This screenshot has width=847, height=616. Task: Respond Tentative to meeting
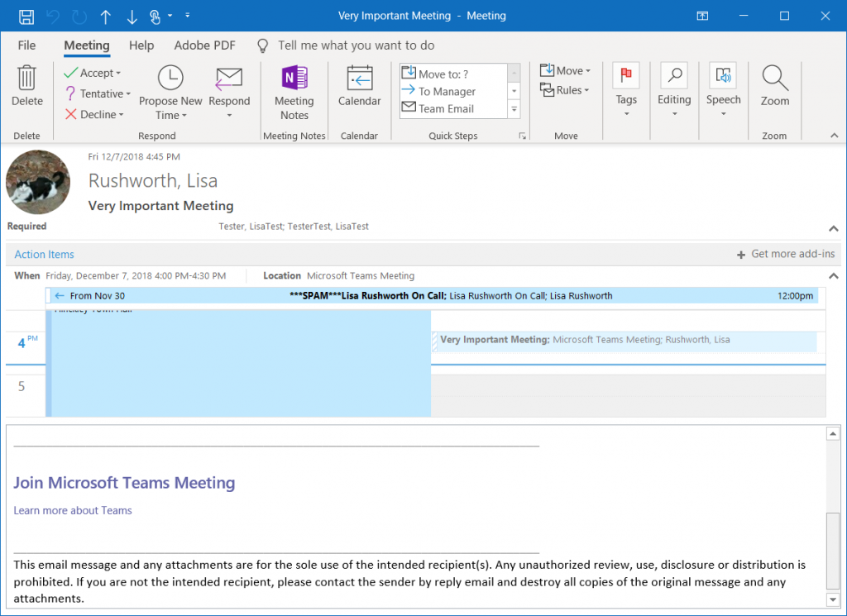[x=98, y=94]
